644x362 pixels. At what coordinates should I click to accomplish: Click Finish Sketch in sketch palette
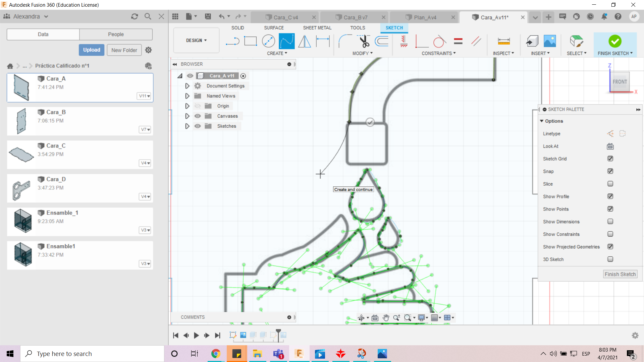click(x=620, y=274)
